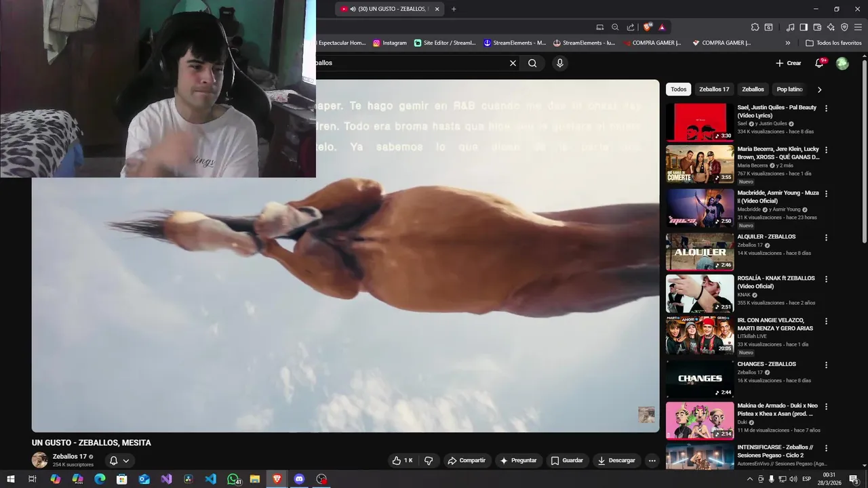Open the CHANGES video thumbnail
This screenshot has width=868, height=488.
pyautogui.click(x=700, y=379)
